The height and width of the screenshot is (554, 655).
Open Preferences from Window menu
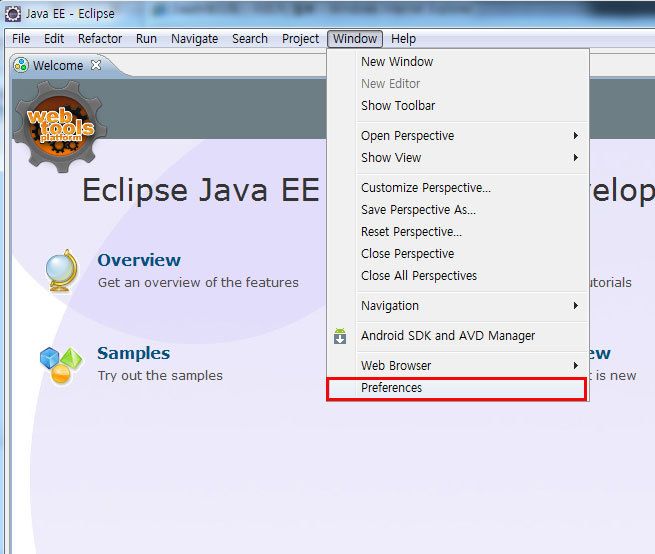[x=457, y=388]
